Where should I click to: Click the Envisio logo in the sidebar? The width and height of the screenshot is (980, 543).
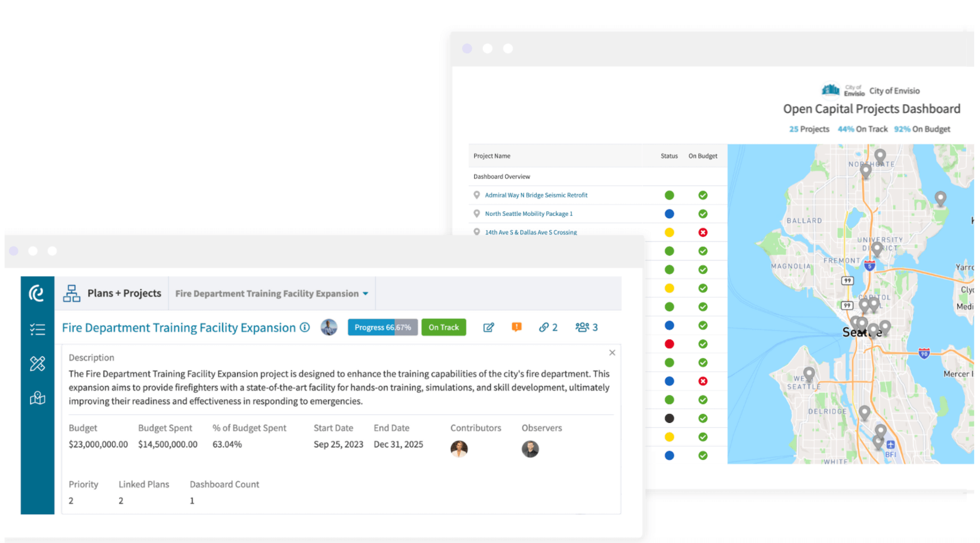[x=36, y=293]
